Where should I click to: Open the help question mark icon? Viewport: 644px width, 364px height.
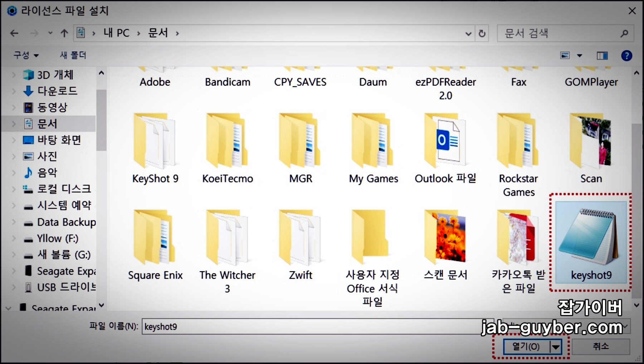coord(626,56)
